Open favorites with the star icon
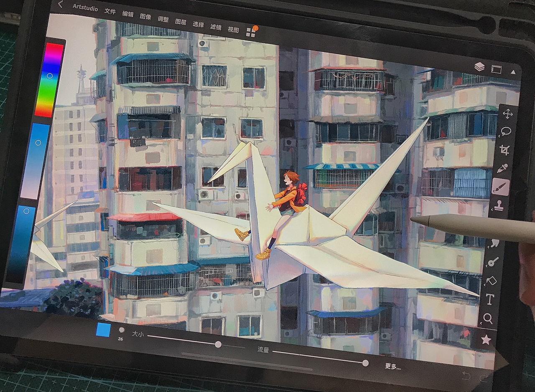 pyautogui.click(x=486, y=339)
